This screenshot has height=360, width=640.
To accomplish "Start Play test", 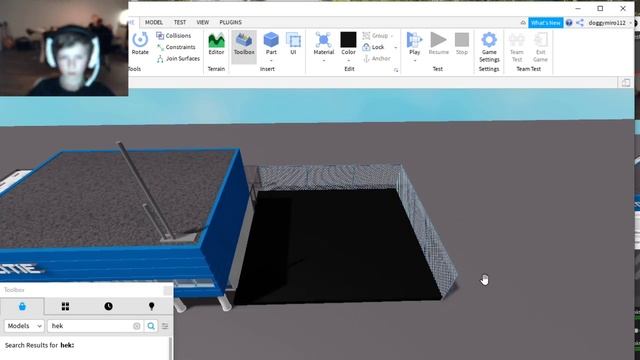I will click(x=414, y=43).
